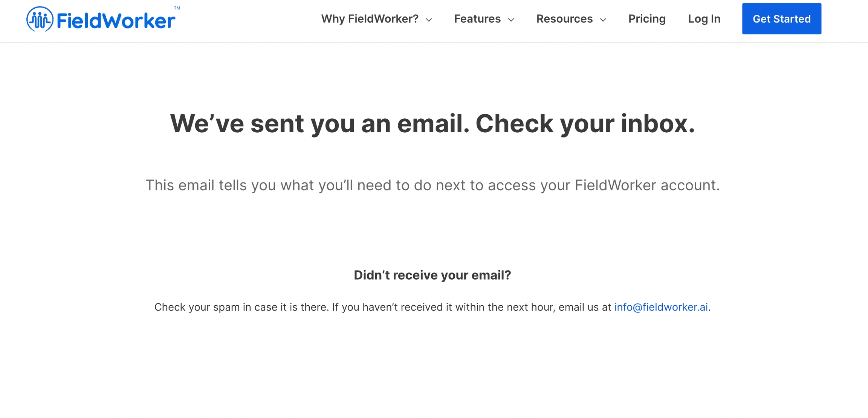Go to the Pricing page
Image resolution: width=868 pixels, height=418 pixels.
pos(647,19)
